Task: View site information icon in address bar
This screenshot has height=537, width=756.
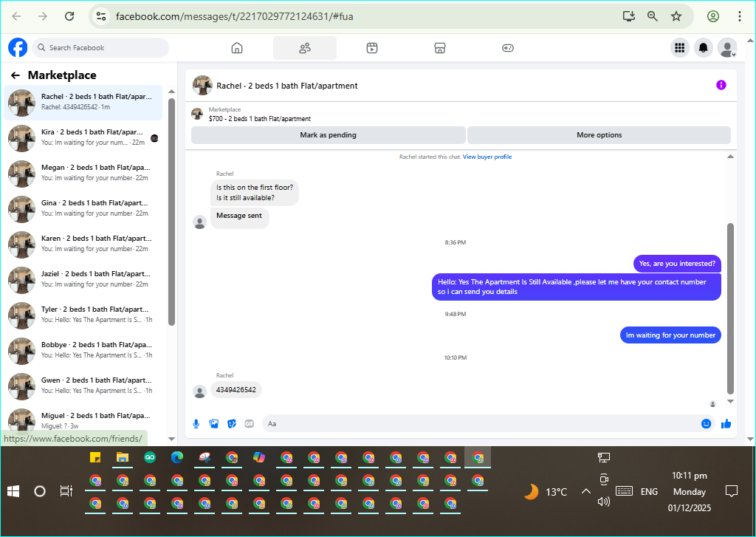Action: [x=101, y=16]
